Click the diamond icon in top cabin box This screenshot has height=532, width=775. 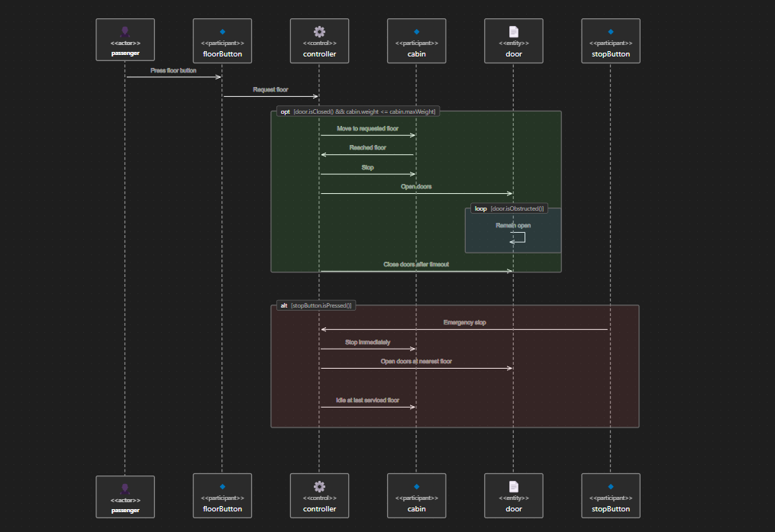417,31
